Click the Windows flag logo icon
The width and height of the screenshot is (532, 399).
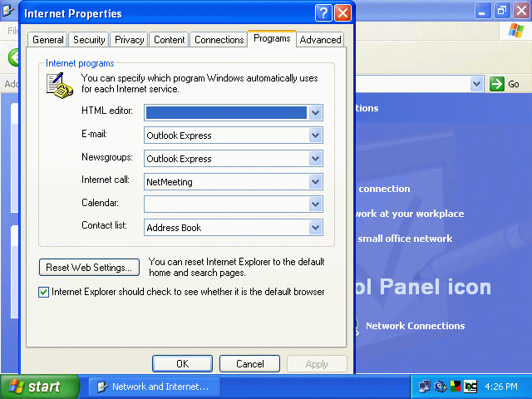tap(515, 31)
